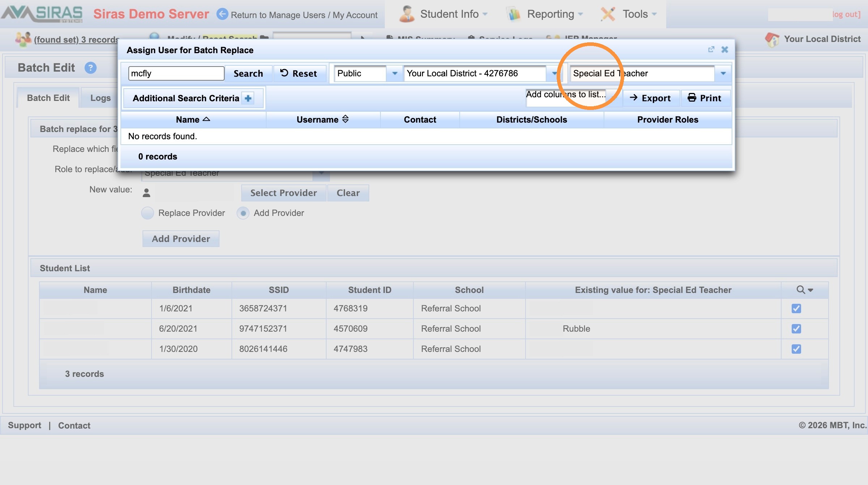Image resolution: width=868 pixels, height=485 pixels.
Task: Pop out the Assign User dialog window
Action: pyautogui.click(x=711, y=50)
